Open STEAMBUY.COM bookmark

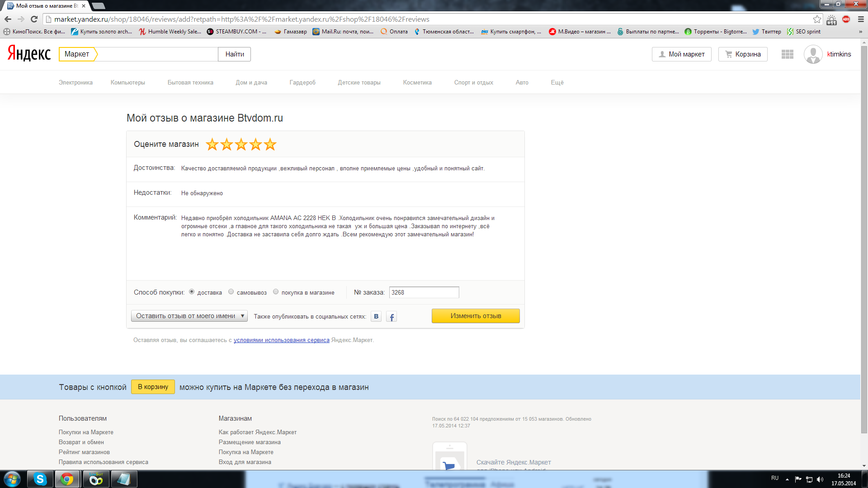tap(236, 32)
